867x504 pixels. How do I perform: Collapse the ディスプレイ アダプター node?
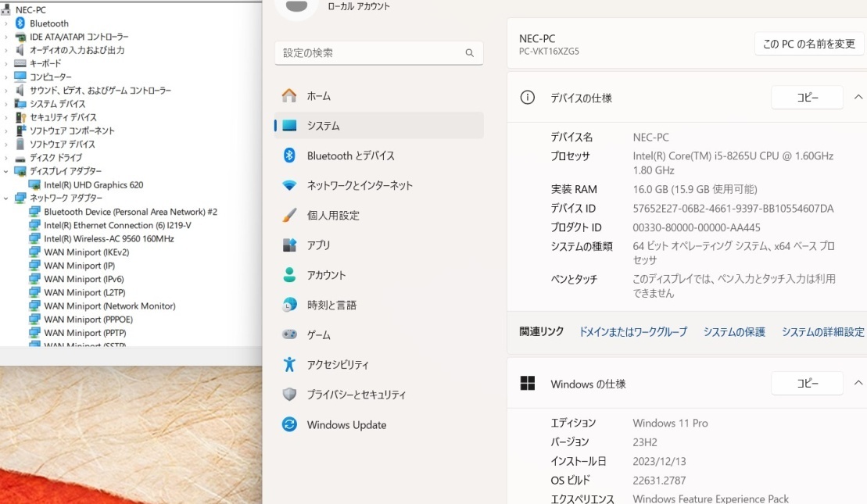6,171
